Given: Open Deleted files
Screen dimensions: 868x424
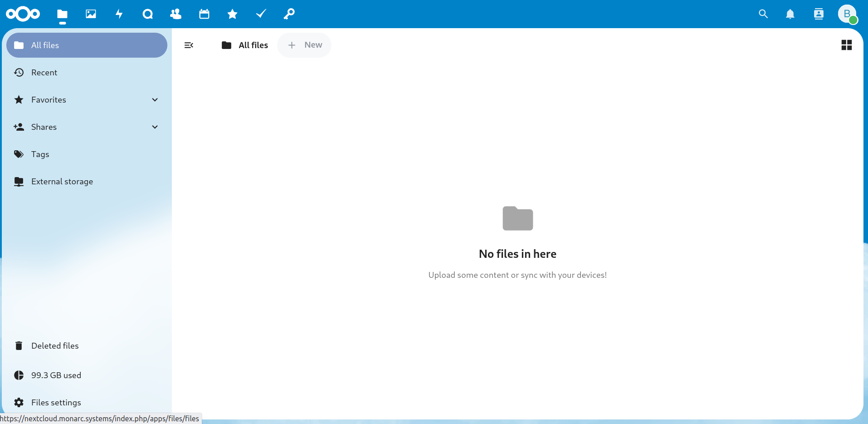Looking at the screenshot, I should coord(87,346).
